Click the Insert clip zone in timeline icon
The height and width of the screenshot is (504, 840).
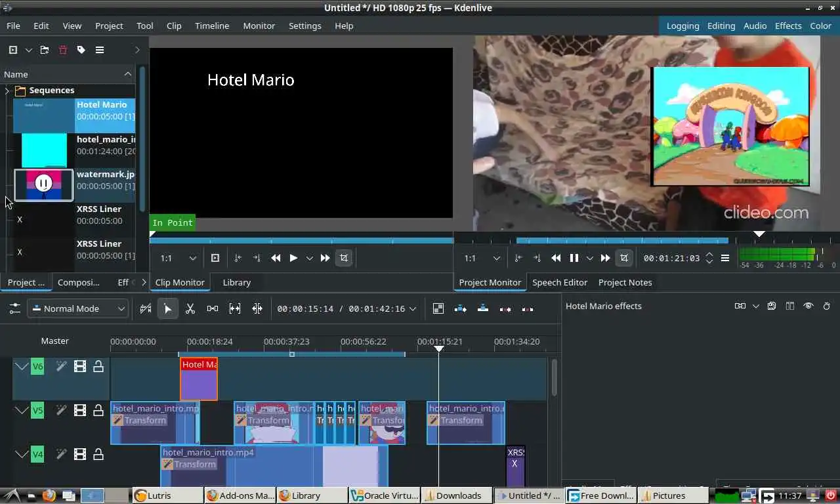click(461, 308)
